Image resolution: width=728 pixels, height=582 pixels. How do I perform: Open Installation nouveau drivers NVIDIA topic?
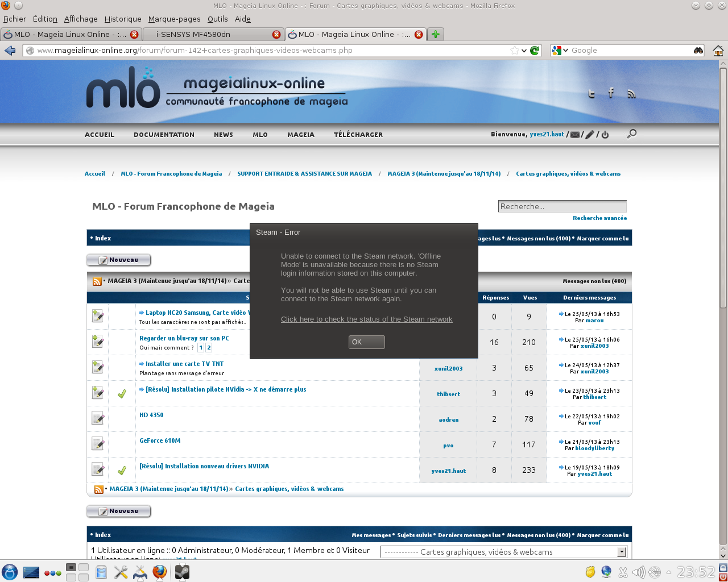[204, 466]
